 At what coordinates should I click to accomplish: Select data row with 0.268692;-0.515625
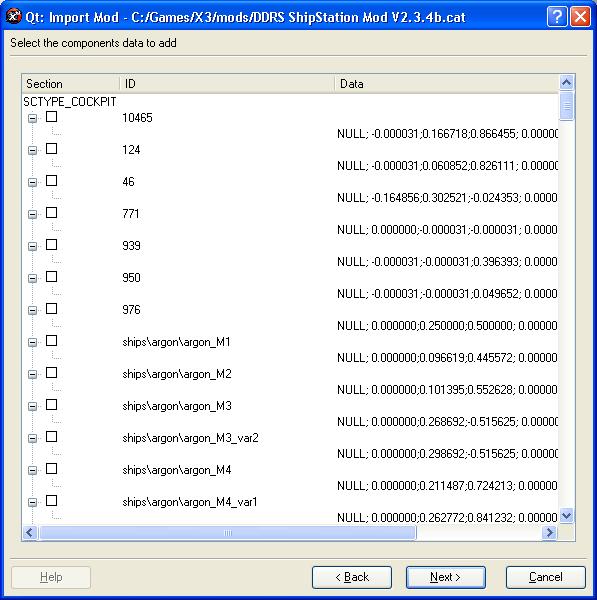(447, 422)
